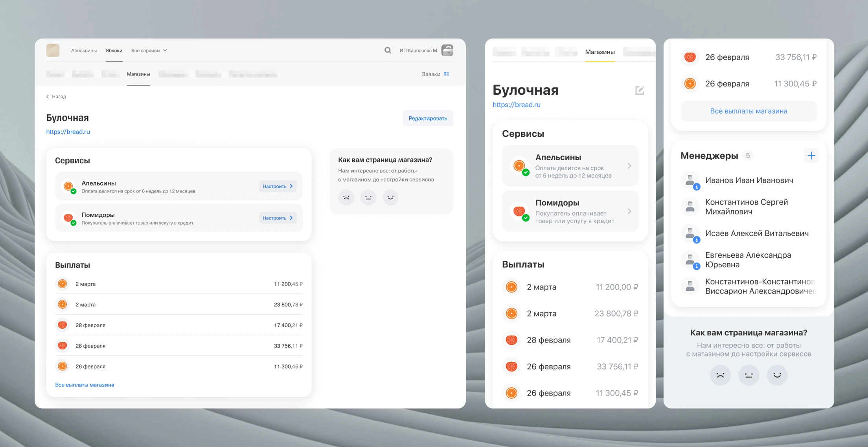Open https://bread.ru link in mobile view
Image resolution: width=868 pixels, height=447 pixels.
tap(517, 104)
